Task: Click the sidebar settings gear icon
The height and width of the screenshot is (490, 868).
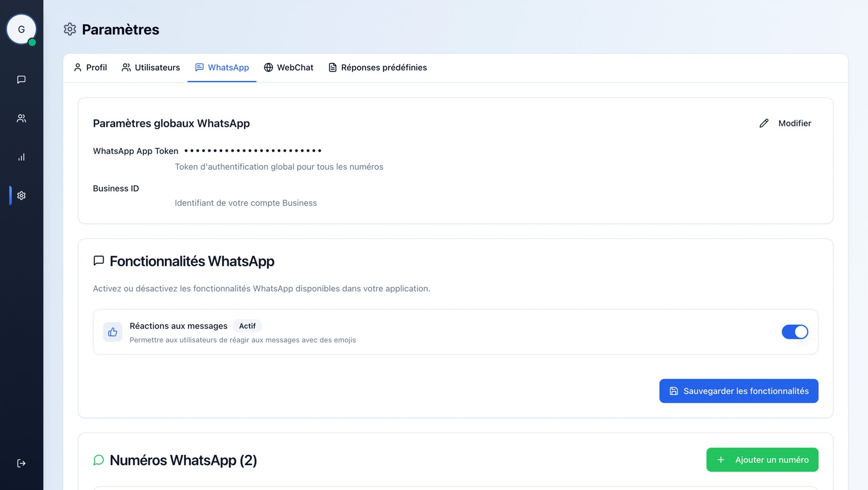Action: coord(21,195)
